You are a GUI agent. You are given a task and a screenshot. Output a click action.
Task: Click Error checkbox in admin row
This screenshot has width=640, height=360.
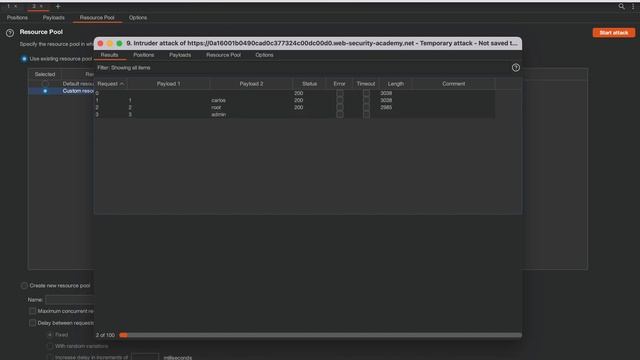pos(340,115)
